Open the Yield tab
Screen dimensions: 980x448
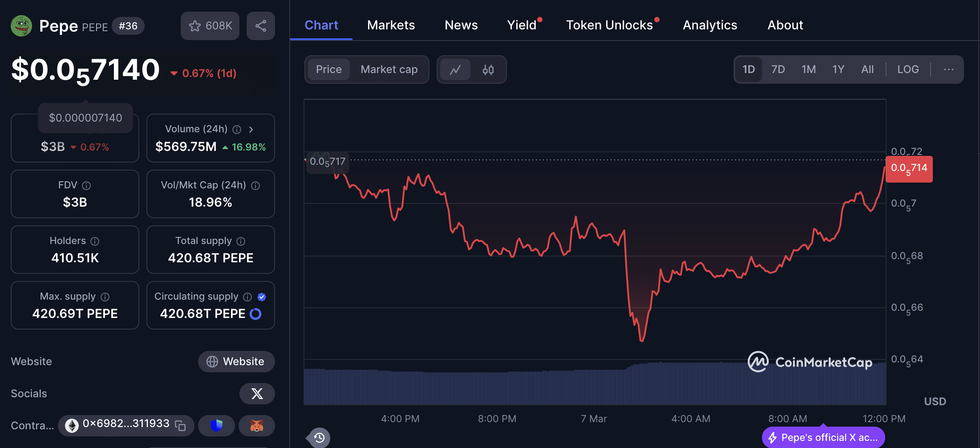tap(522, 25)
